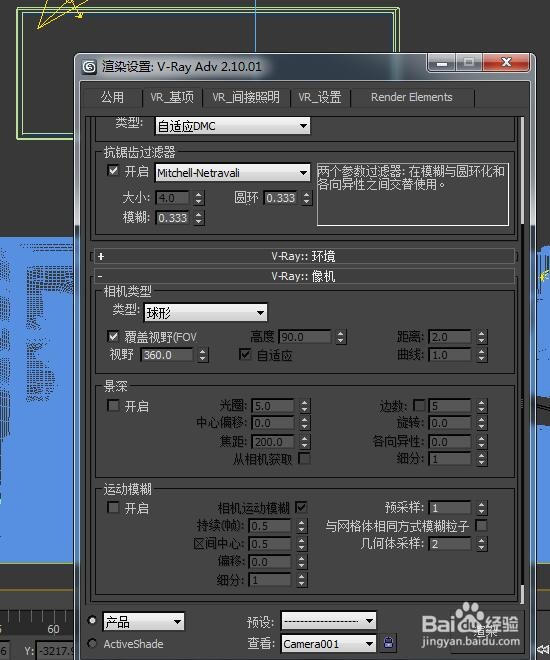Click the render dialog vertical scrollbar

pyautogui.click(x=522, y=360)
